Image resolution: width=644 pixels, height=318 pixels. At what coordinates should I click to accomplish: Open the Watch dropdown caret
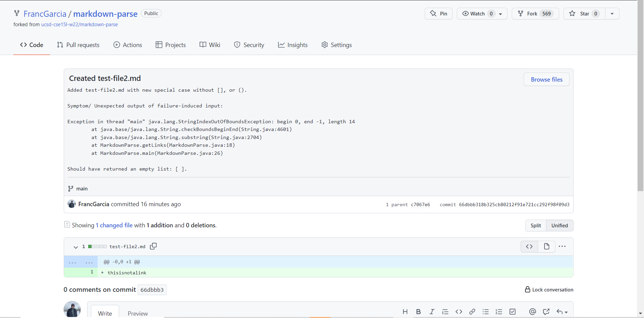click(x=500, y=14)
